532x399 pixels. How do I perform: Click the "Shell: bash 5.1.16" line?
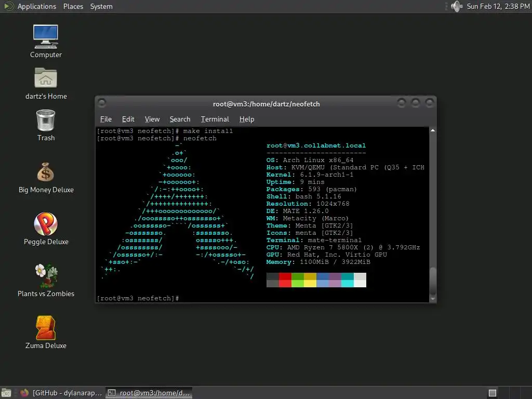(303, 196)
